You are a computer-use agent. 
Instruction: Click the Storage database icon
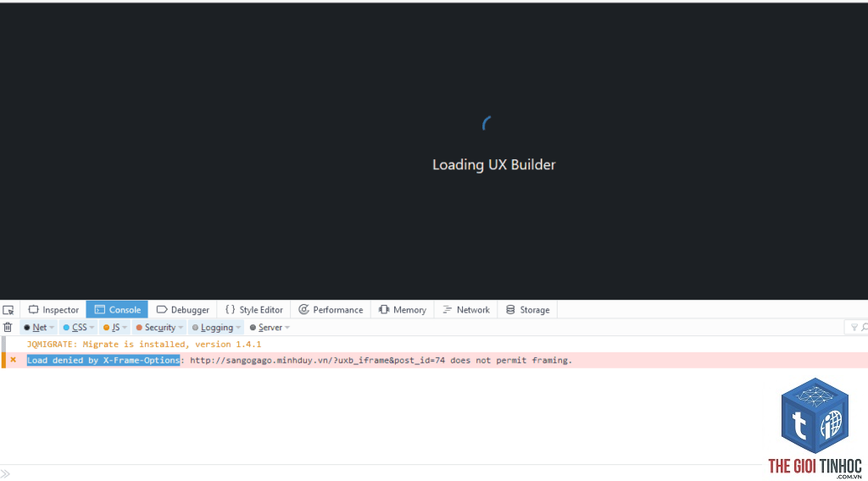(510, 310)
